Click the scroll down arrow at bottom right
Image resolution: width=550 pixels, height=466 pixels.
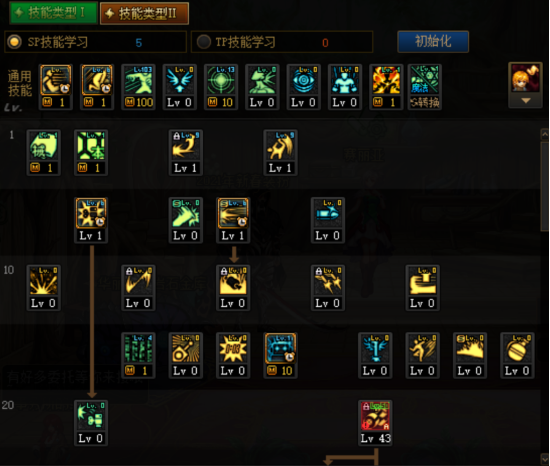click(545, 459)
